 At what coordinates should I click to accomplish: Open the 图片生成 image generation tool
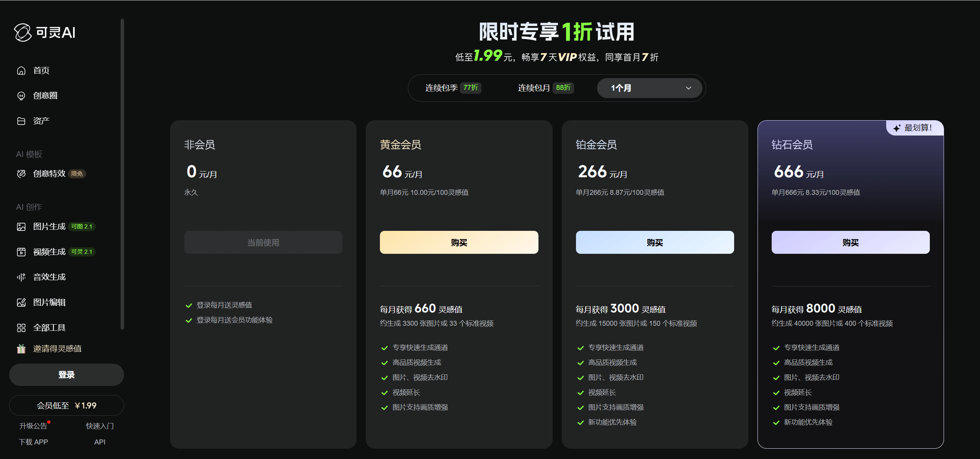click(x=49, y=226)
